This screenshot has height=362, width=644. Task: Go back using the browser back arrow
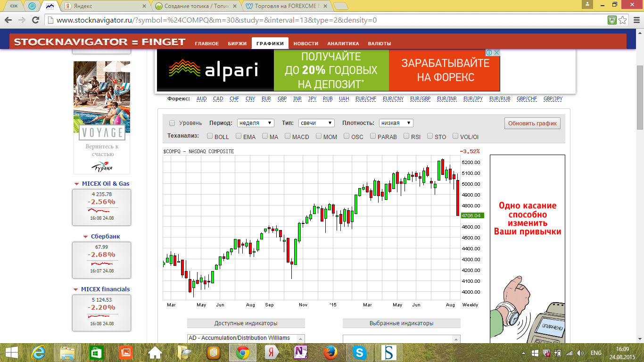coord(8,20)
